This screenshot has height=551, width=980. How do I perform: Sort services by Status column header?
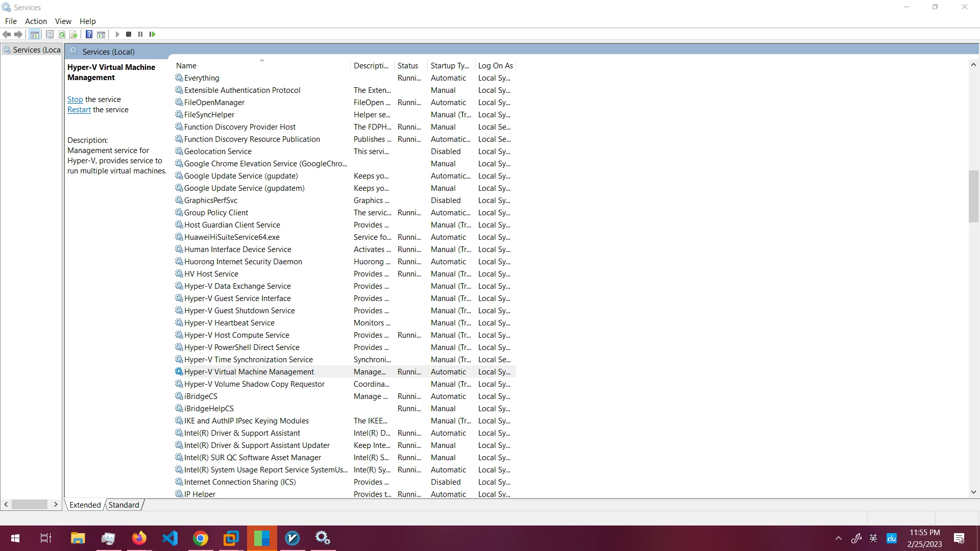click(x=407, y=65)
